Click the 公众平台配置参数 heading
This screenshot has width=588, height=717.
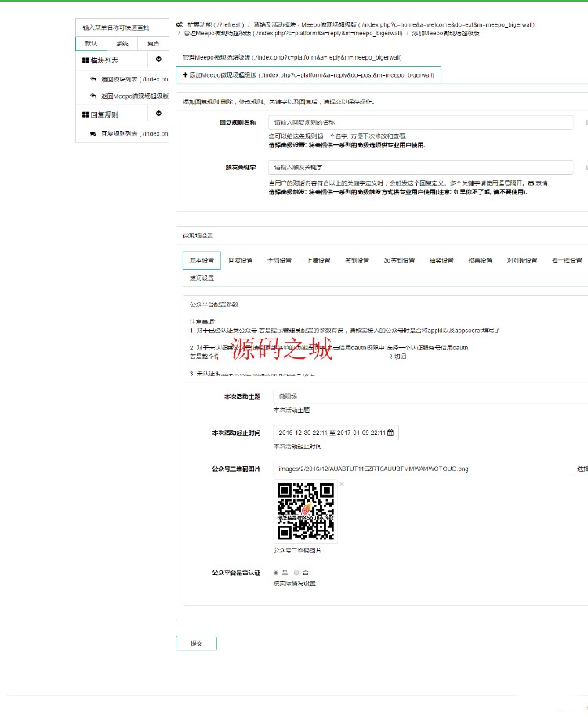pos(214,305)
